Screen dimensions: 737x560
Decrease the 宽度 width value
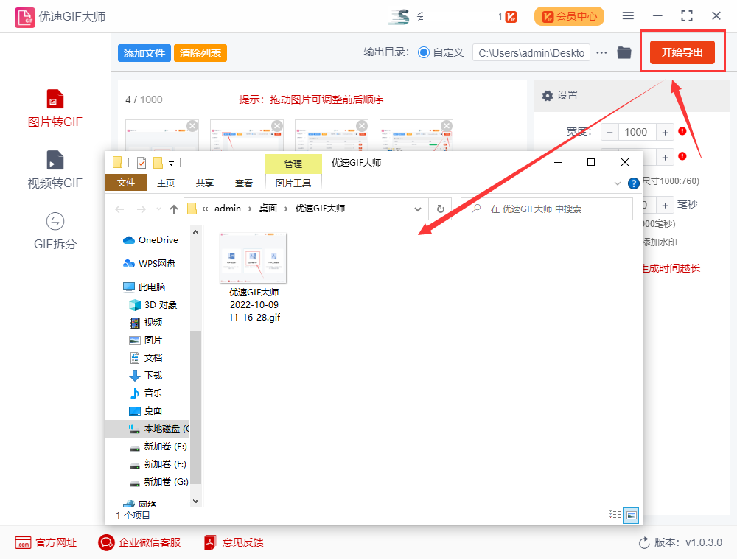click(609, 133)
